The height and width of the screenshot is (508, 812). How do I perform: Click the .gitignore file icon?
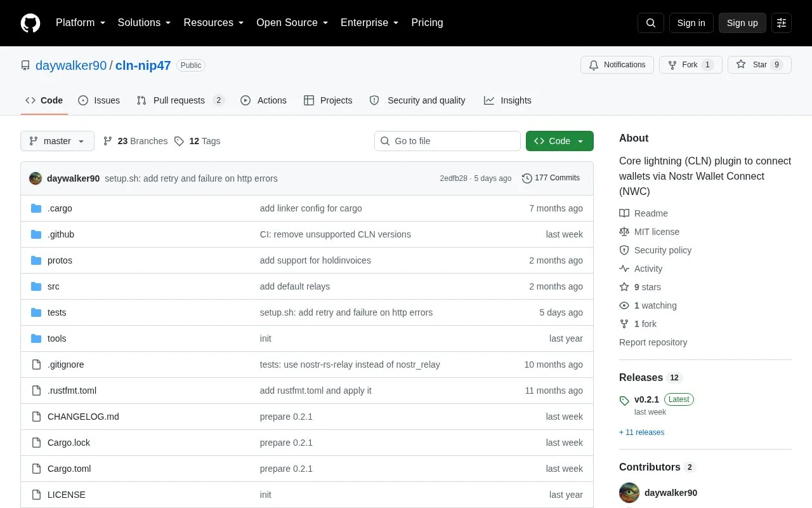click(36, 364)
